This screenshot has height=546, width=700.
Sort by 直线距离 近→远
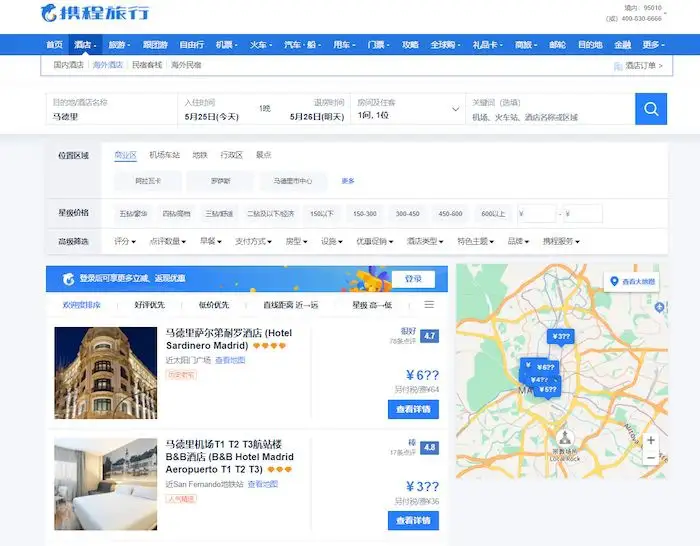point(291,305)
